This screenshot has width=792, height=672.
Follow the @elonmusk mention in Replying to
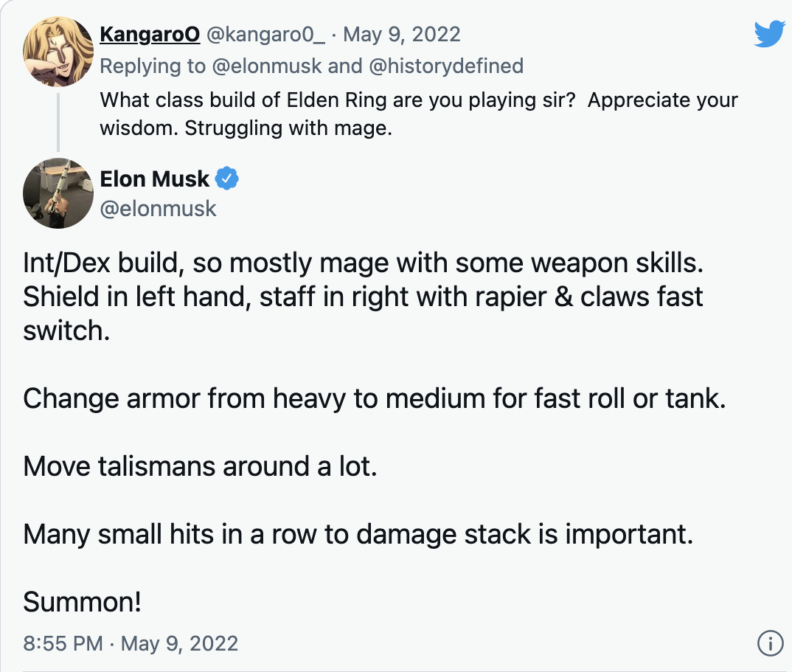click(x=267, y=66)
